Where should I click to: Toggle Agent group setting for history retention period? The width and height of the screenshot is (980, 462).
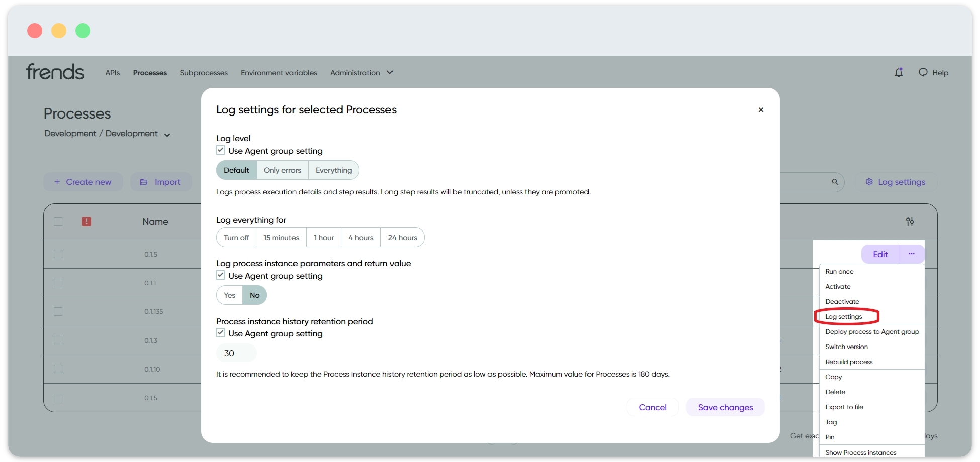tap(221, 333)
